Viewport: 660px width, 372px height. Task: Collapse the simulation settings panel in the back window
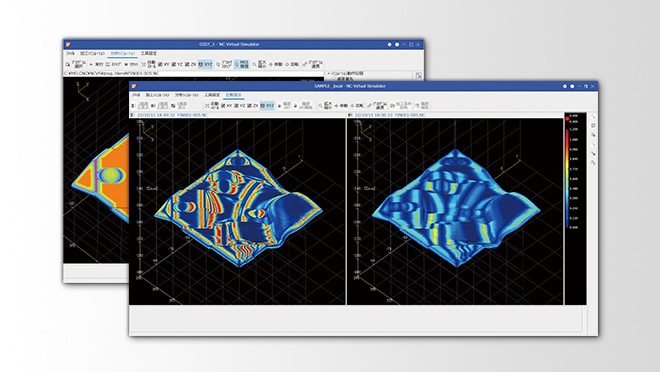[x=329, y=73]
